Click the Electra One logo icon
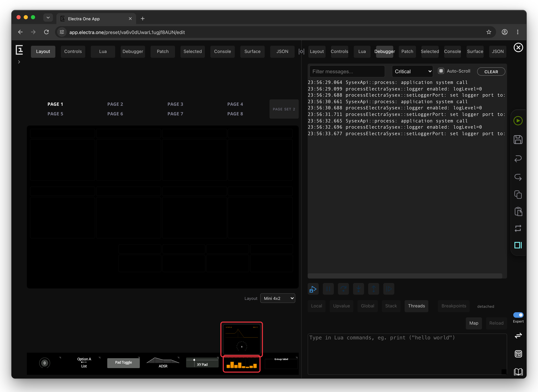538x392 pixels. click(19, 50)
